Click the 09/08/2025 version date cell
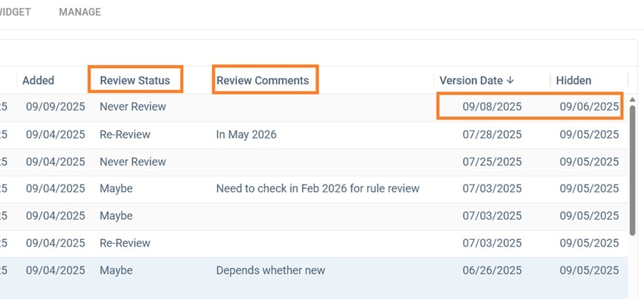The image size is (644, 299). (x=492, y=107)
